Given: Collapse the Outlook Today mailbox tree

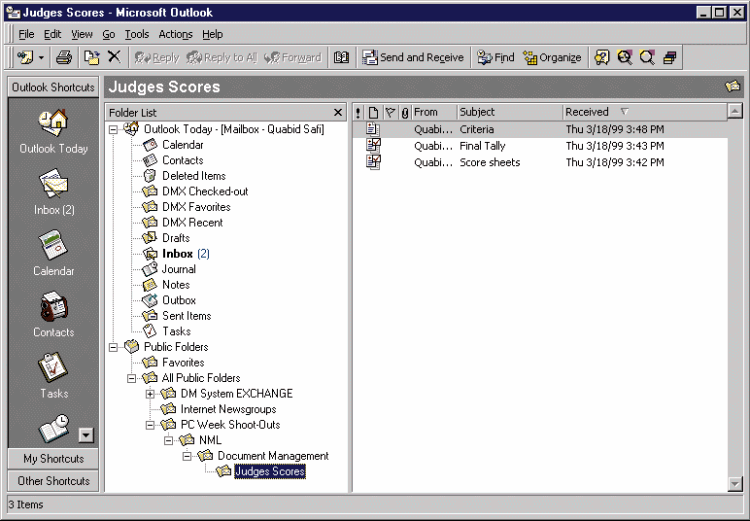Looking at the screenshot, I should tap(113, 130).
